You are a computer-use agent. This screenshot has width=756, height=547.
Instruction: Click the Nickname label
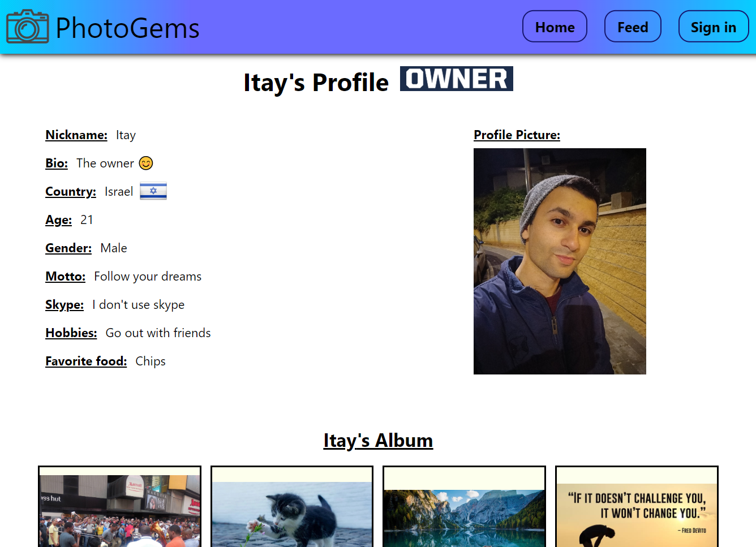tap(76, 135)
